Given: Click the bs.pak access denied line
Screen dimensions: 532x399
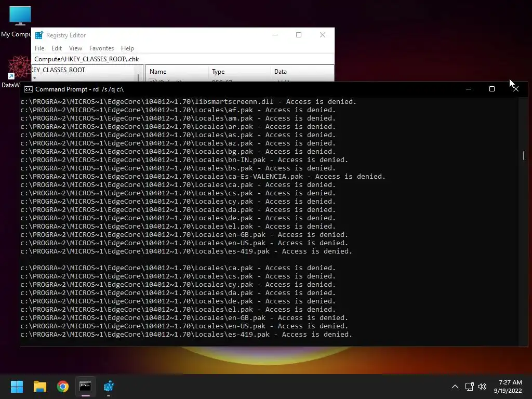Looking at the screenshot, I should pos(178,168).
